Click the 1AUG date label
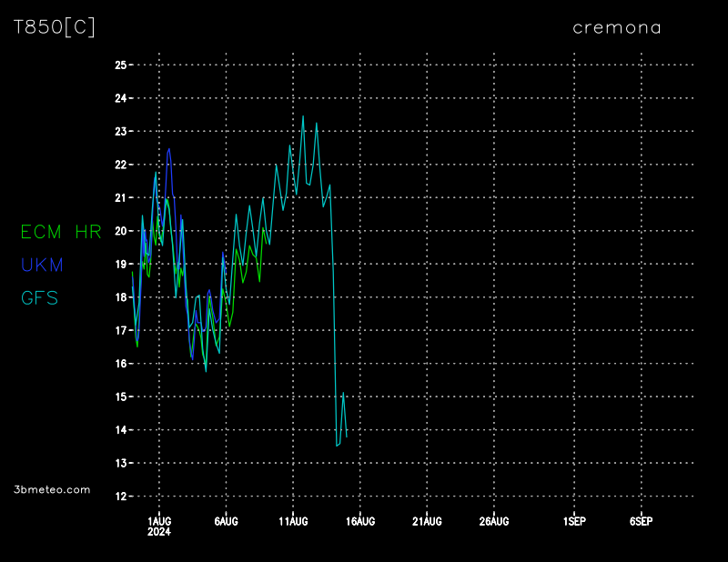The image size is (728, 562). click(x=159, y=521)
